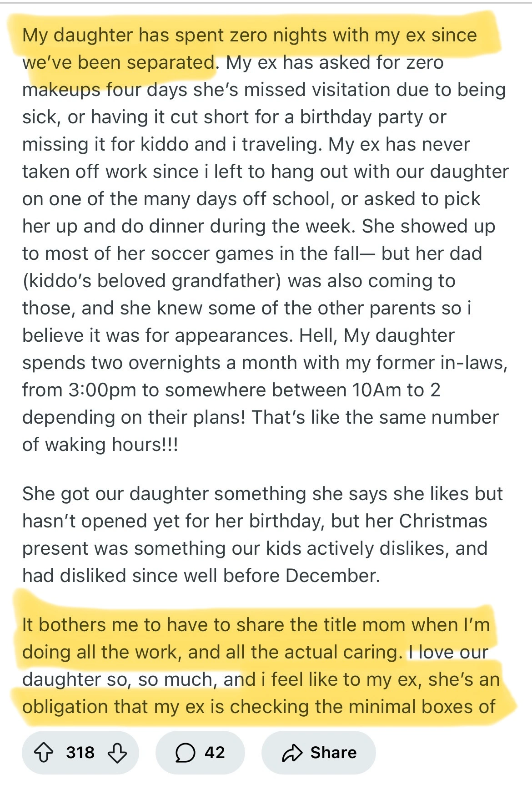The image size is (532, 800).
Task: Click the paragraph starting "She got our daughter"
Action: 262,494
